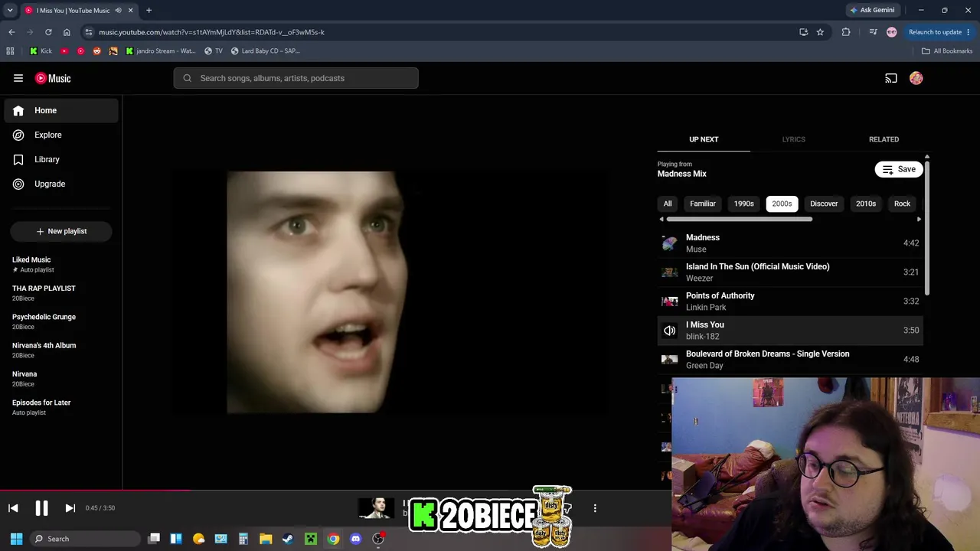Reload the current page
This screenshot has height=551, width=980.
coord(48,32)
